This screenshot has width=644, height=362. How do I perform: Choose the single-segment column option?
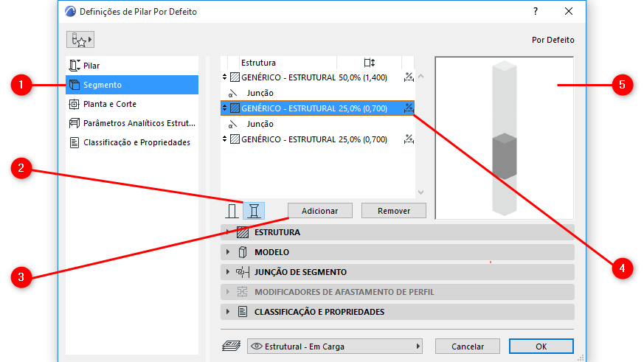tap(232, 211)
